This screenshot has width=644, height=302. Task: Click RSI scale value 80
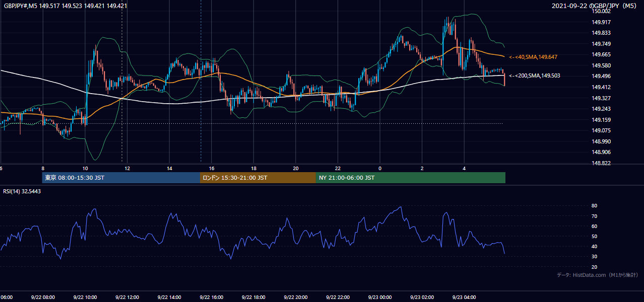[x=594, y=206]
